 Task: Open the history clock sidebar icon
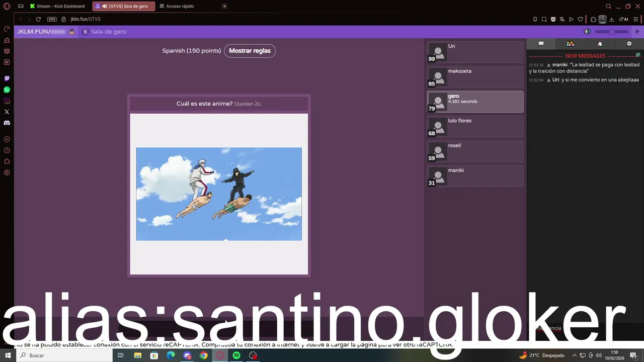[x=7, y=150]
